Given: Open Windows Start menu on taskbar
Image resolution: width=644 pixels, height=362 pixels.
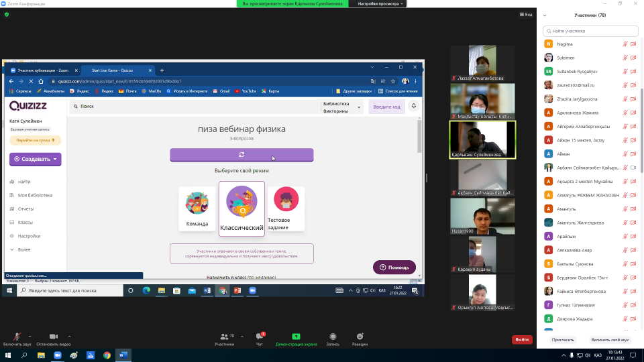Looking at the screenshot, I should [x=8, y=355].
